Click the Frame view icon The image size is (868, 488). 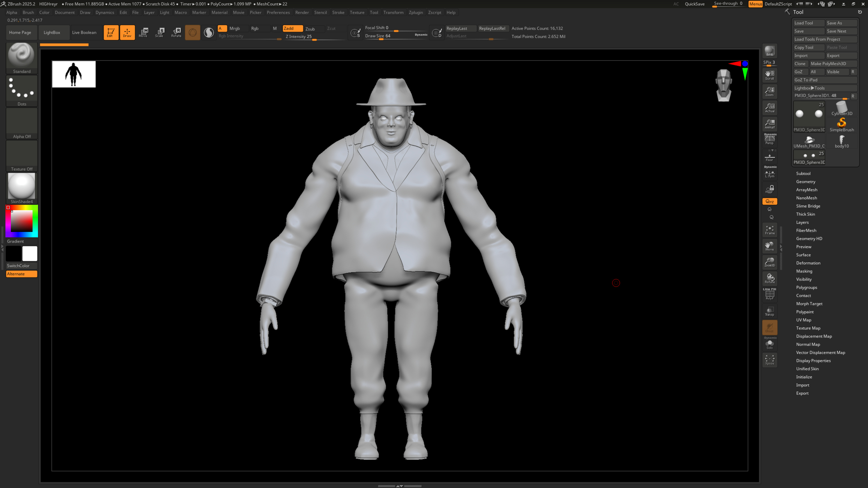(769, 230)
